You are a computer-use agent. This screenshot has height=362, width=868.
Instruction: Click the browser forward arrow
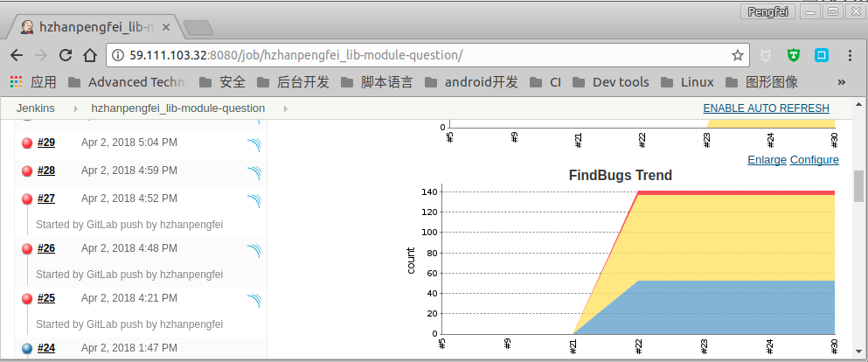tap(41, 55)
